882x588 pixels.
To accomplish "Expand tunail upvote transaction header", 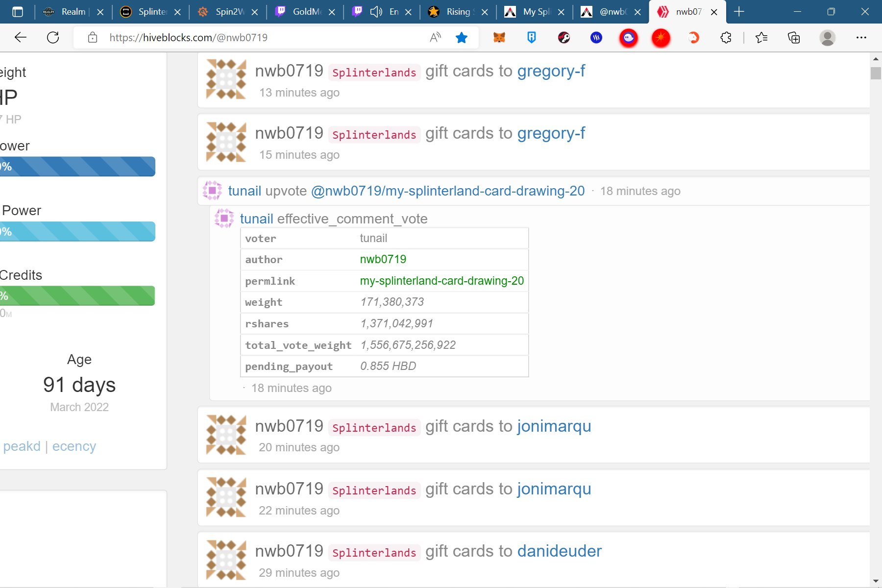I will [x=406, y=191].
